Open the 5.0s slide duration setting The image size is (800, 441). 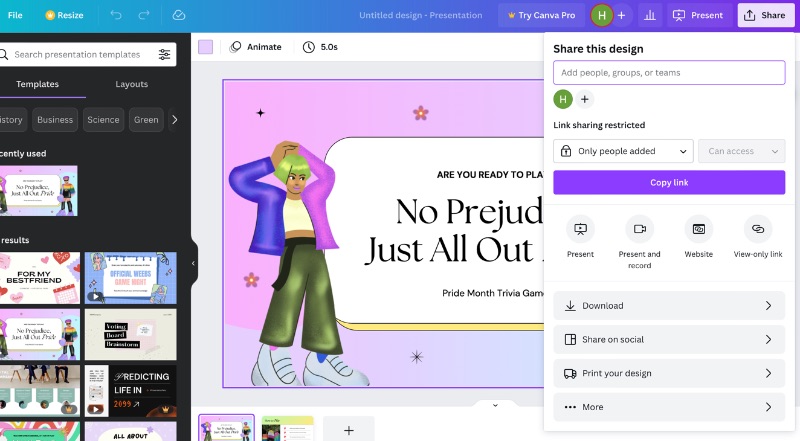pyautogui.click(x=320, y=47)
